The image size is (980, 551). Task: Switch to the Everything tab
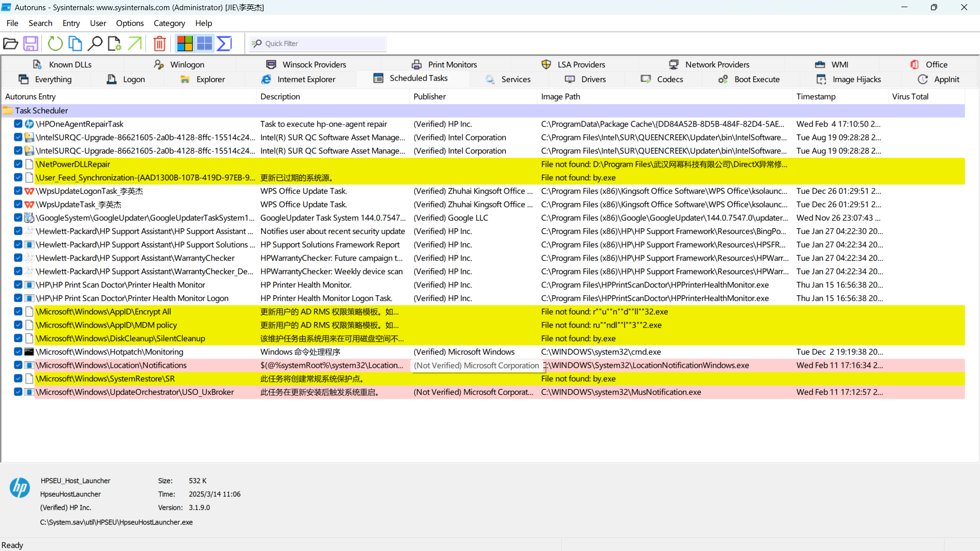[x=45, y=79]
